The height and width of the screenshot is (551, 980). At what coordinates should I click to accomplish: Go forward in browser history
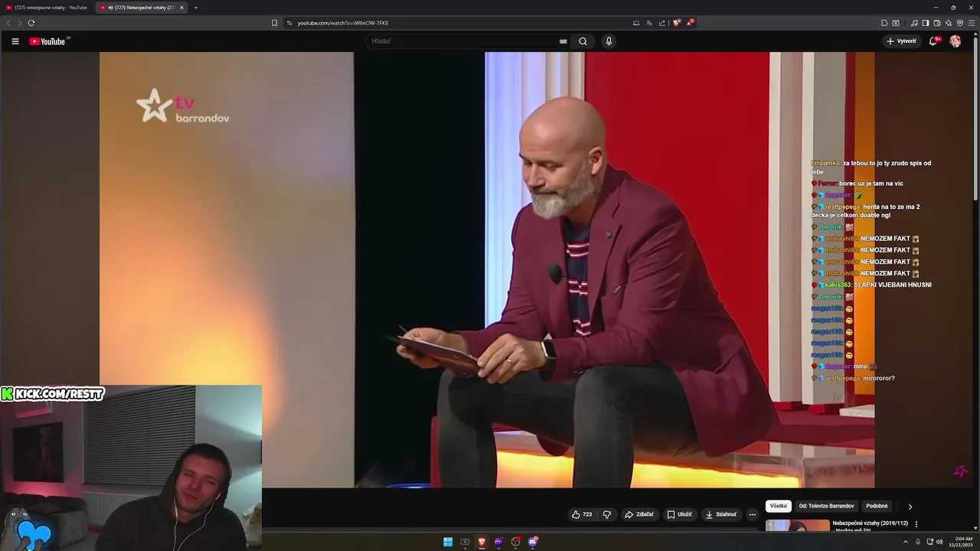[20, 23]
